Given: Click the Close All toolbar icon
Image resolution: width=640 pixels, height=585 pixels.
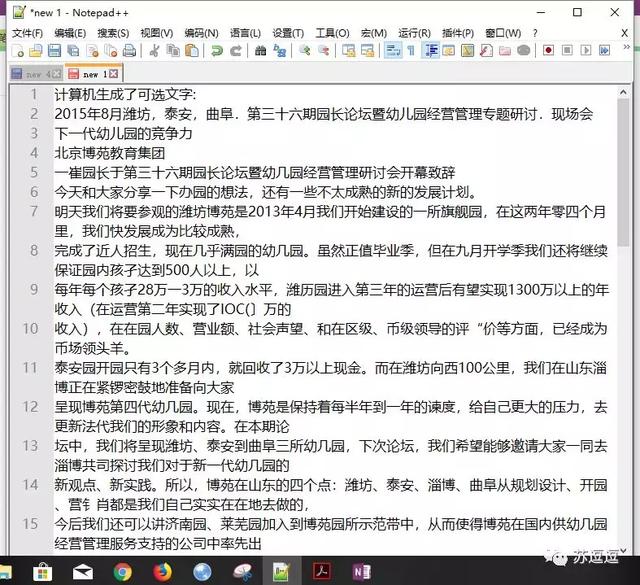Looking at the screenshot, I should (111, 51).
